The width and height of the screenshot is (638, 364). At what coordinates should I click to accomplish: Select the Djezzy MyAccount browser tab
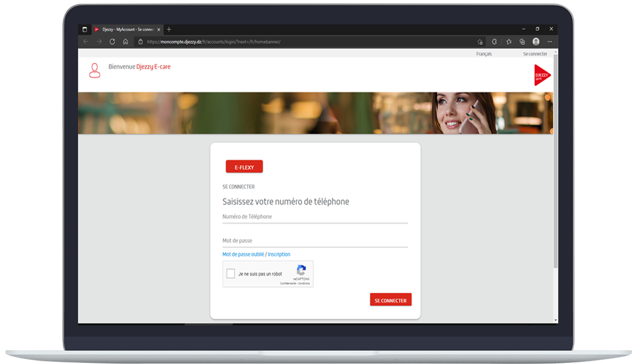(x=128, y=29)
